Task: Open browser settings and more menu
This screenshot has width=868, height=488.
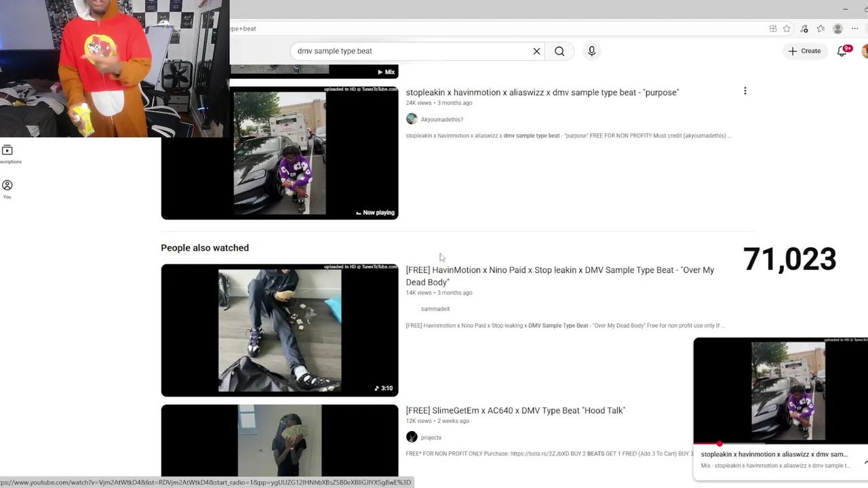Action: [x=855, y=28]
